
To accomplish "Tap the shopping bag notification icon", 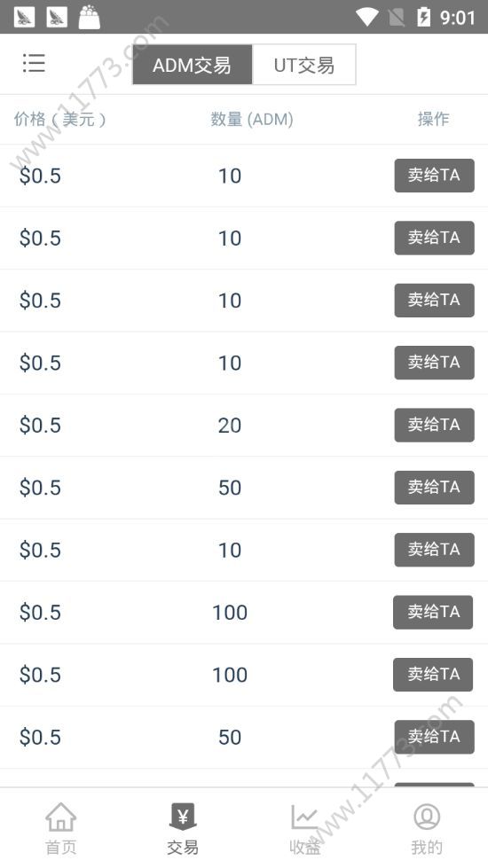I will pyautogui.click(x=90, y=17).
